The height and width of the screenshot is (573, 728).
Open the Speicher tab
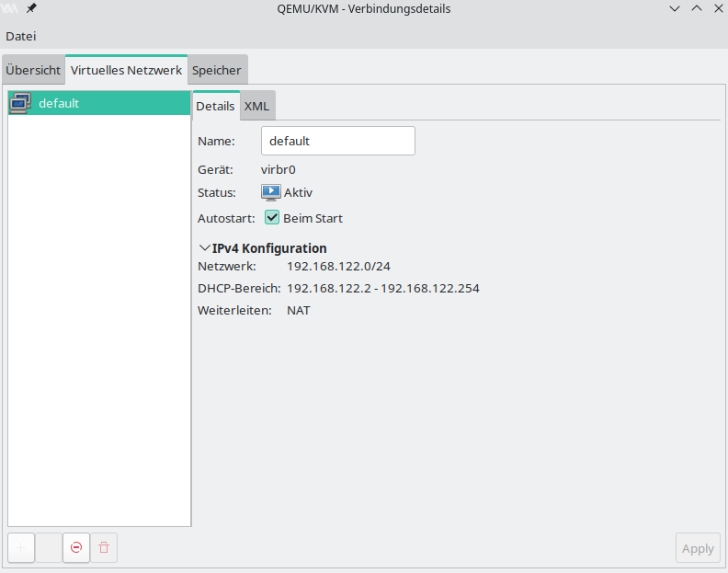click(217, 70)
